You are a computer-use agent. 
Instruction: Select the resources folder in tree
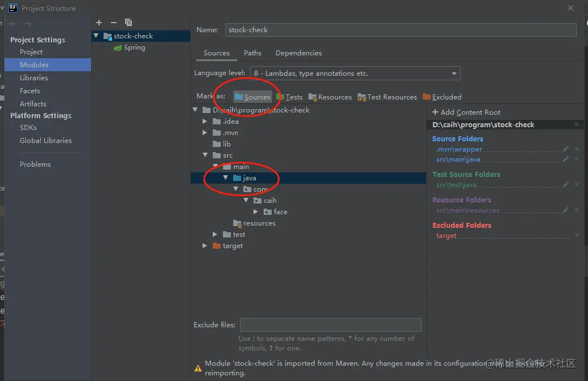(254, 223)
